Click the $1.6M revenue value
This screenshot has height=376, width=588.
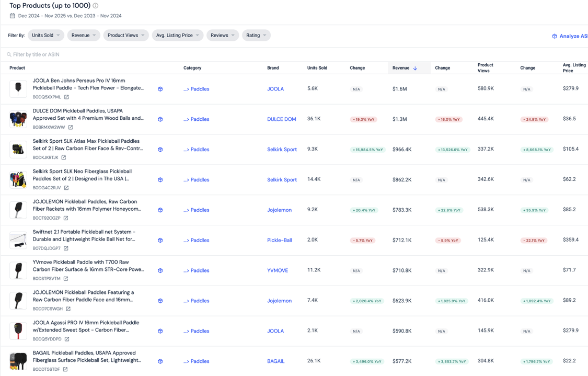coord(400,89)
